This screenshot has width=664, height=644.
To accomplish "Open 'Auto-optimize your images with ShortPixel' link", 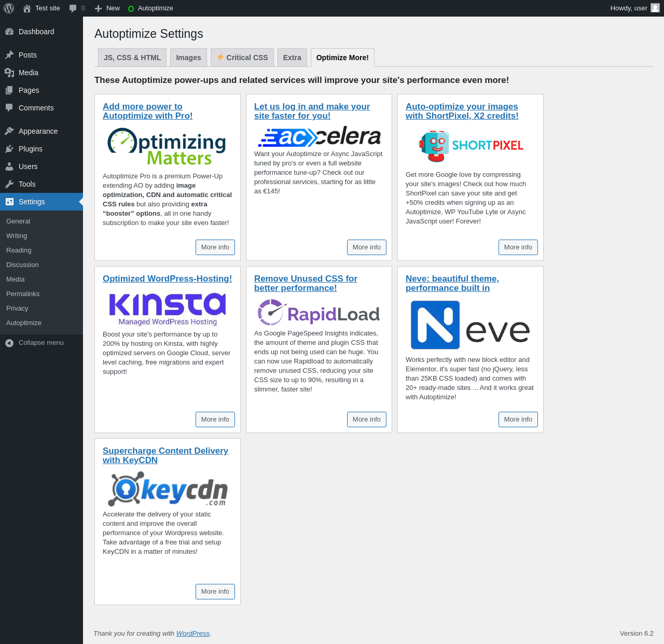I will click(462, 111).
